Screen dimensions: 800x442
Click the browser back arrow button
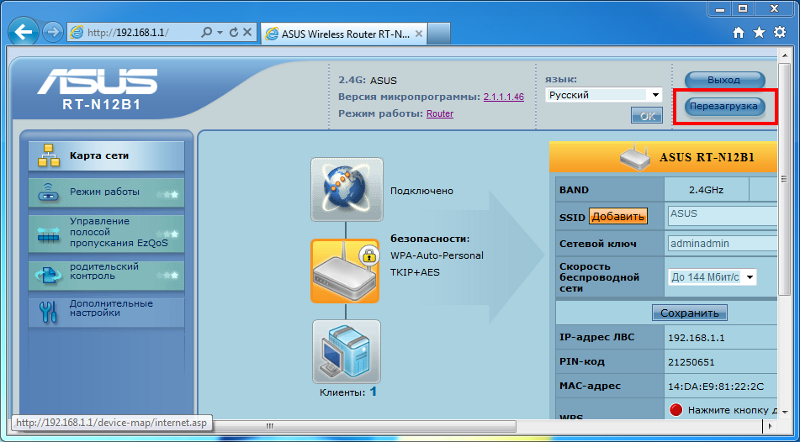tap(24, 32)
